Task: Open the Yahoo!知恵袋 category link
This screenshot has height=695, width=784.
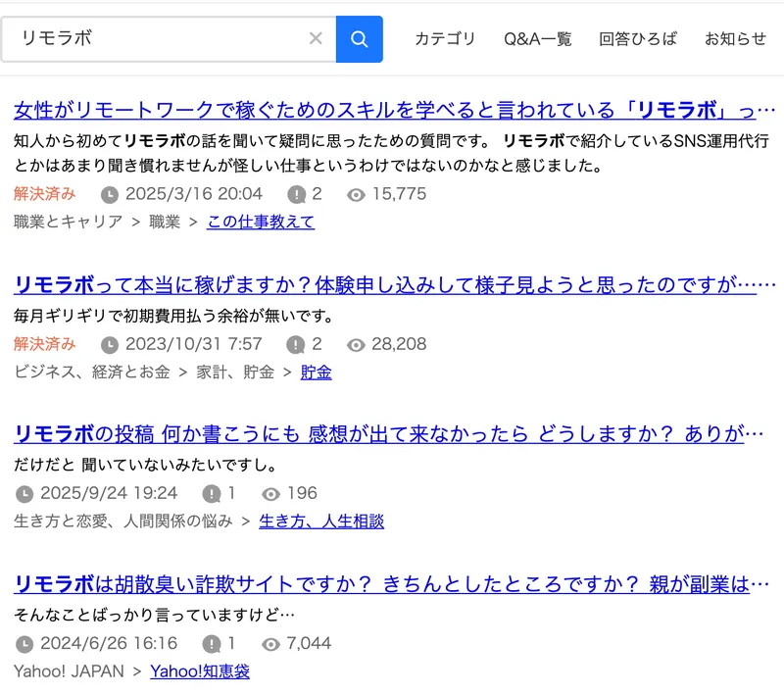Action: (x=200, y=671)
